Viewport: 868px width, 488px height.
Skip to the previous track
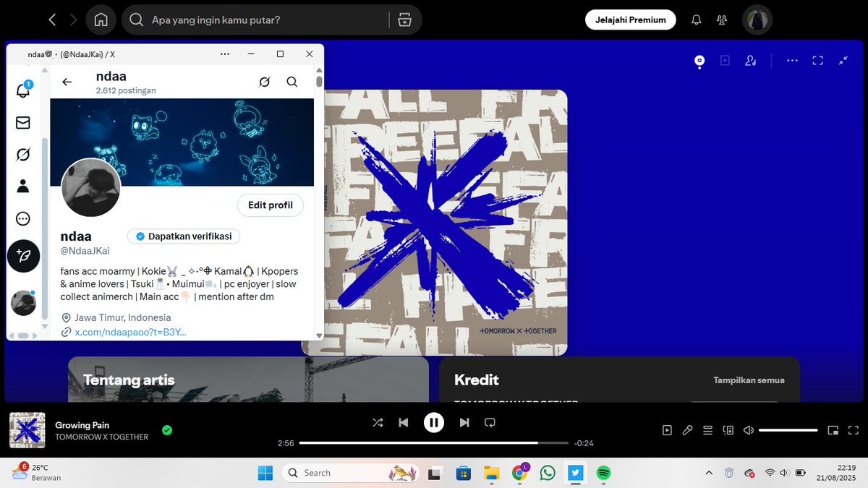coord(404,423)
